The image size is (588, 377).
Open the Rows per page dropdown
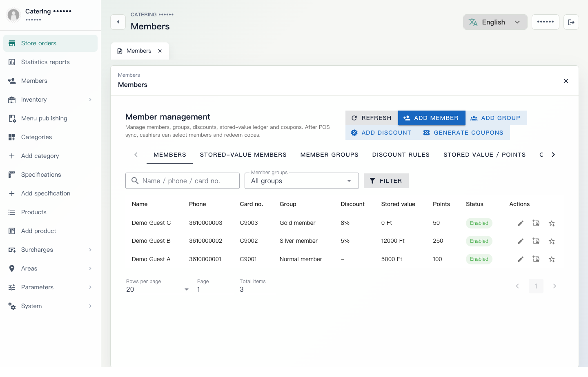pyautogui.click(x=158, y=289)
